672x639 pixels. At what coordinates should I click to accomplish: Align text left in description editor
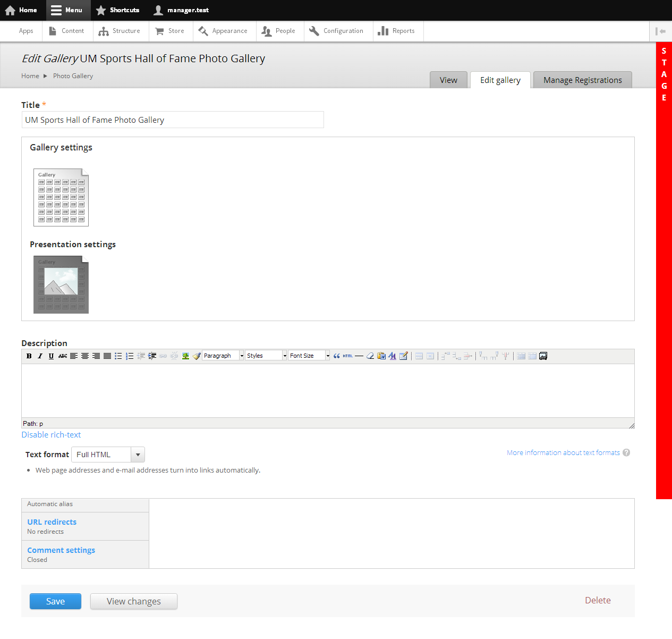pyautogui.click(x=74, y=356)
